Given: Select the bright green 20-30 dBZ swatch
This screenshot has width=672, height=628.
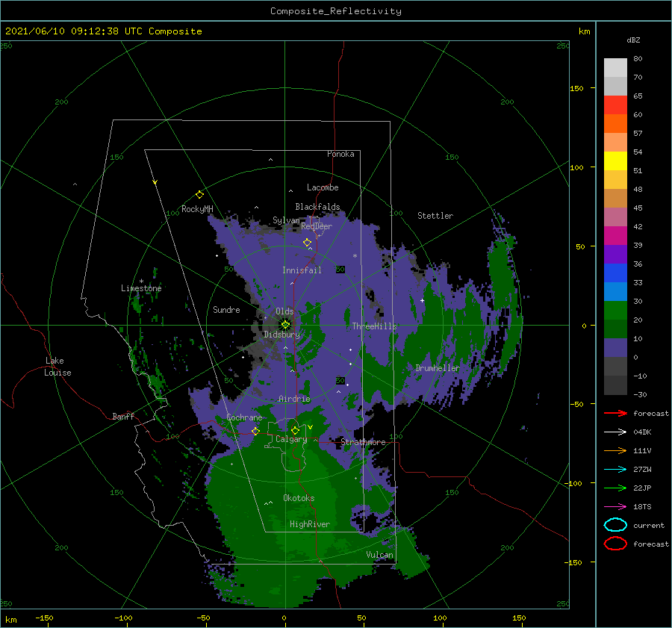Looking at the screenshot, I should [615, 311].
